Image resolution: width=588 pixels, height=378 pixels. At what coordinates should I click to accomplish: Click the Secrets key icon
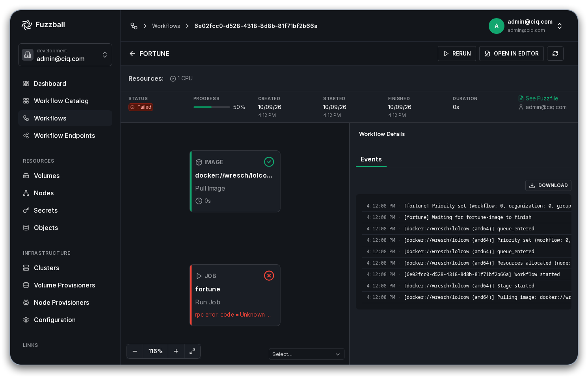click(x=26, y=210)
